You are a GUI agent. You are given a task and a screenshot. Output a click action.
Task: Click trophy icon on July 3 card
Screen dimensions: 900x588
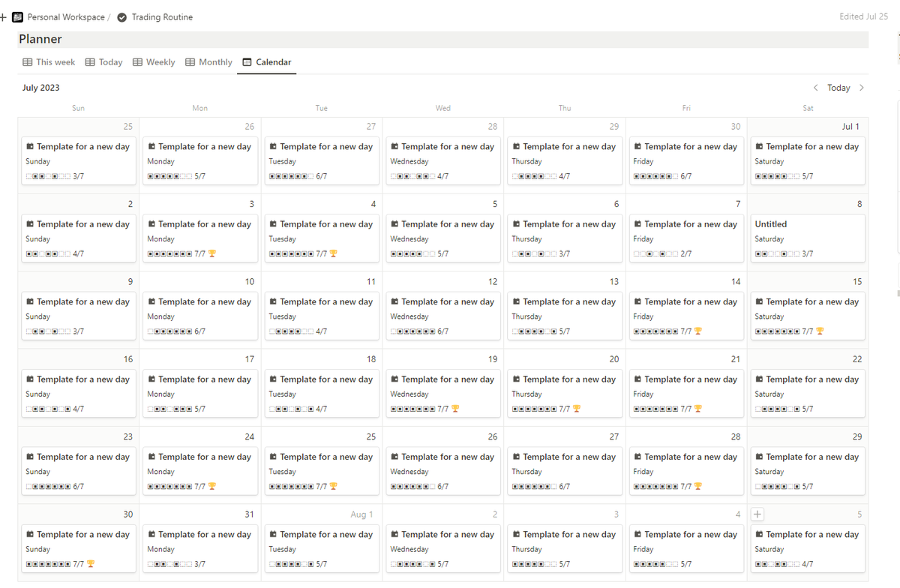click(212, 253)
